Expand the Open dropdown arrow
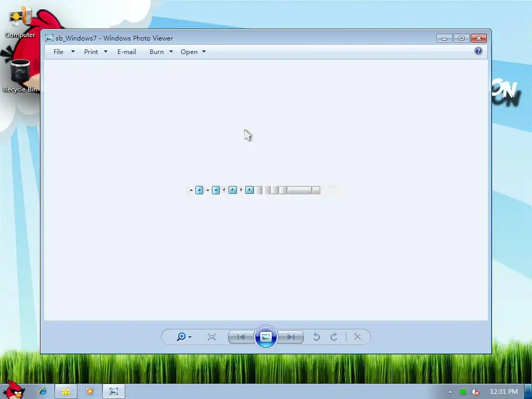 click(x=204, y=51)
